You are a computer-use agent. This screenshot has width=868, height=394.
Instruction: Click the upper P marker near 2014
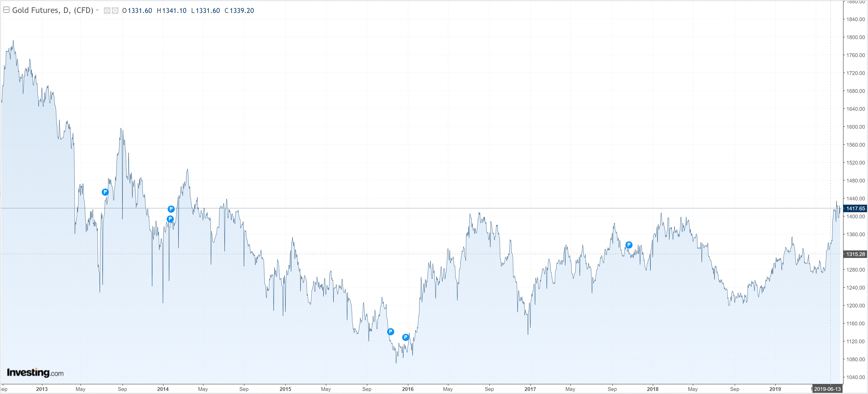[x=171, y=209]
